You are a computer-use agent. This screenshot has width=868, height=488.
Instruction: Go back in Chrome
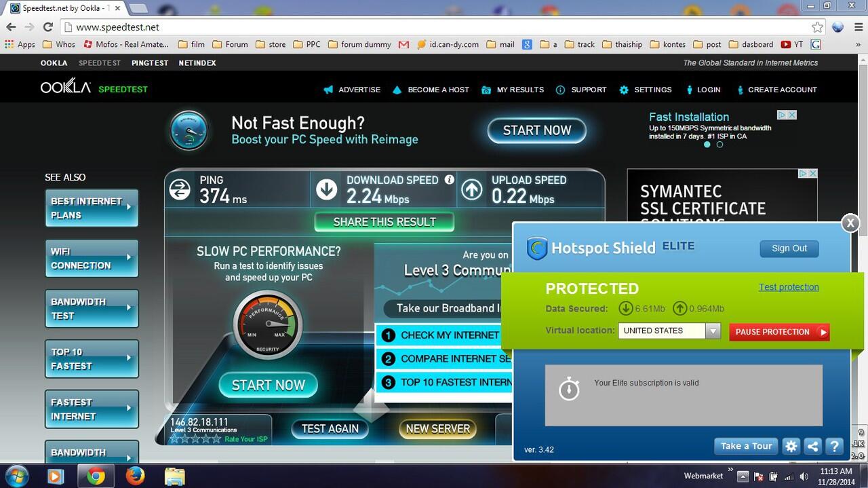click(11, 27)
